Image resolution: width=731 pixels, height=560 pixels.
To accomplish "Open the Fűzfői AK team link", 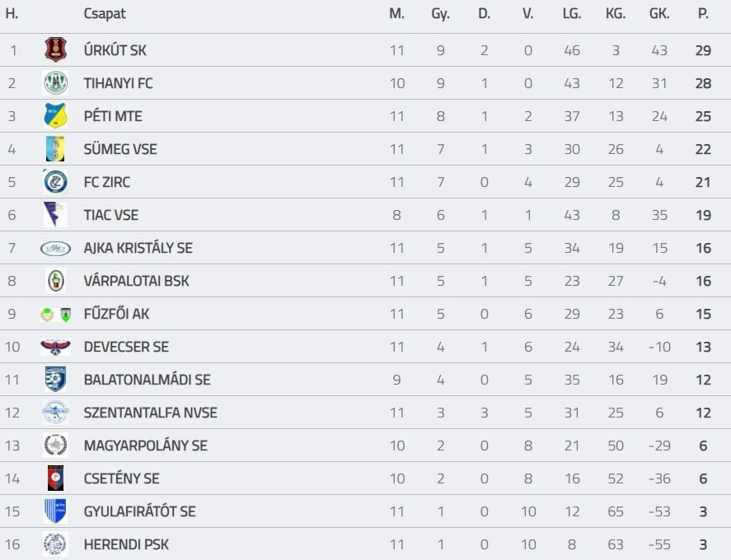I will (x=116, y=314).
